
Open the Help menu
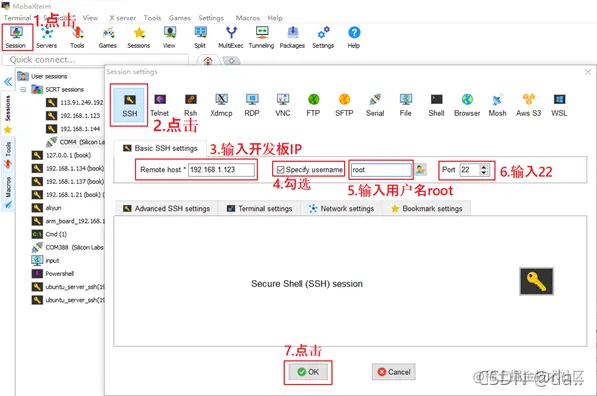[275, 18]
